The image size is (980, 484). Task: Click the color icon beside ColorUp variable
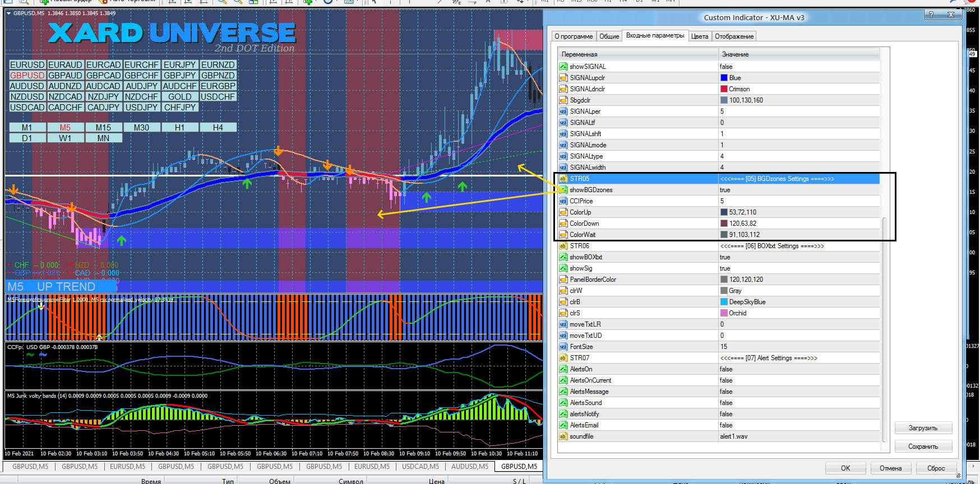[x=563, y=212]
